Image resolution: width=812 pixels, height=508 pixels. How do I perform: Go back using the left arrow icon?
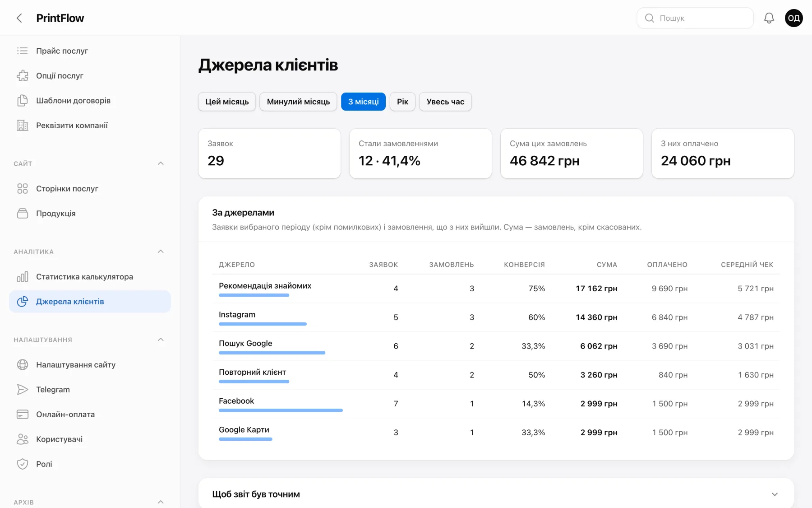pyautogui.click(x=19, y=18)
